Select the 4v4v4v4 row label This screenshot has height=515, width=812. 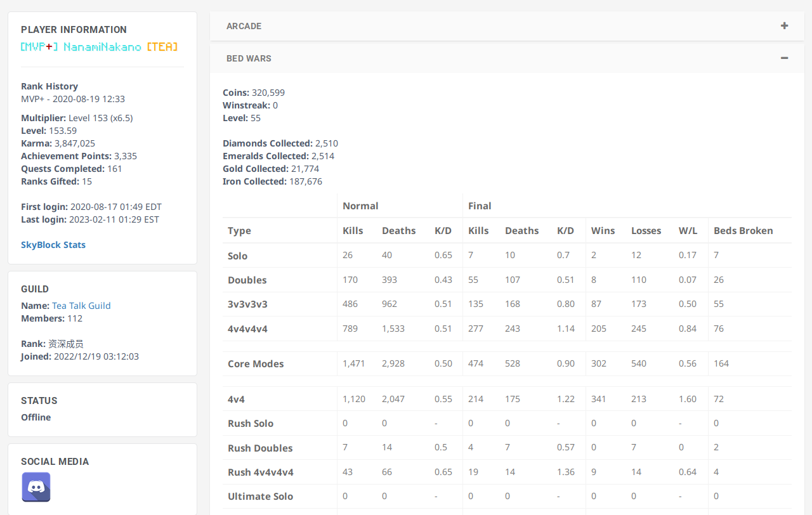click(247, 329)
